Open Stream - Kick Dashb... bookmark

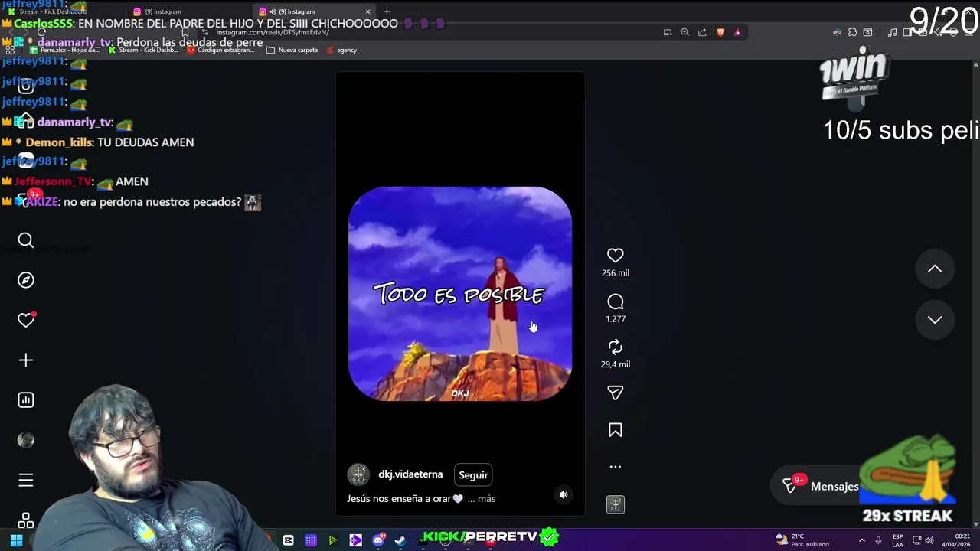143,50
